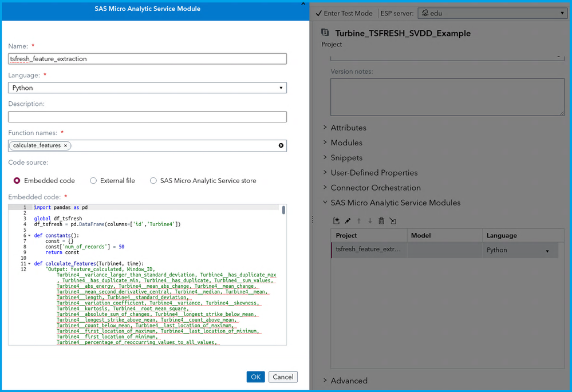Remove the calculate_features tag
572x392 pixels.
(66, 145)
